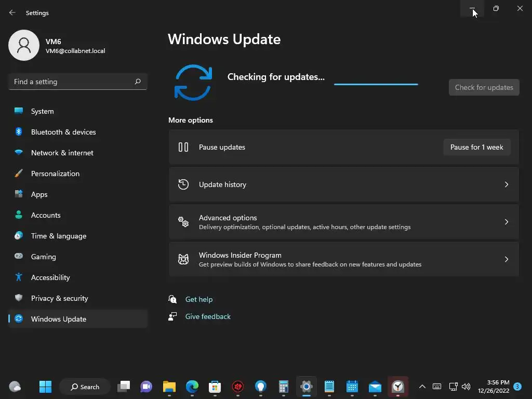The width and height of the screenshot is (532, 399).
Task: Open File Explorer from taskbar
Action: 169,387
